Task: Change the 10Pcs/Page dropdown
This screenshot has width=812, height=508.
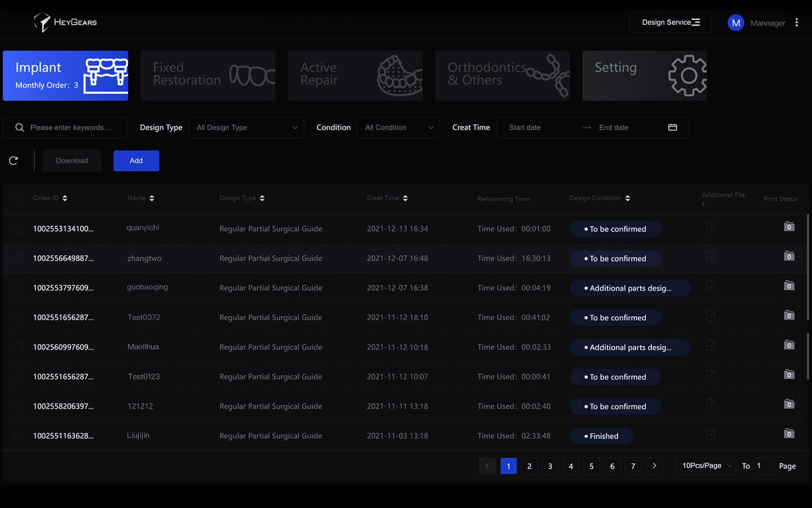Action: [x=705, y=466]
